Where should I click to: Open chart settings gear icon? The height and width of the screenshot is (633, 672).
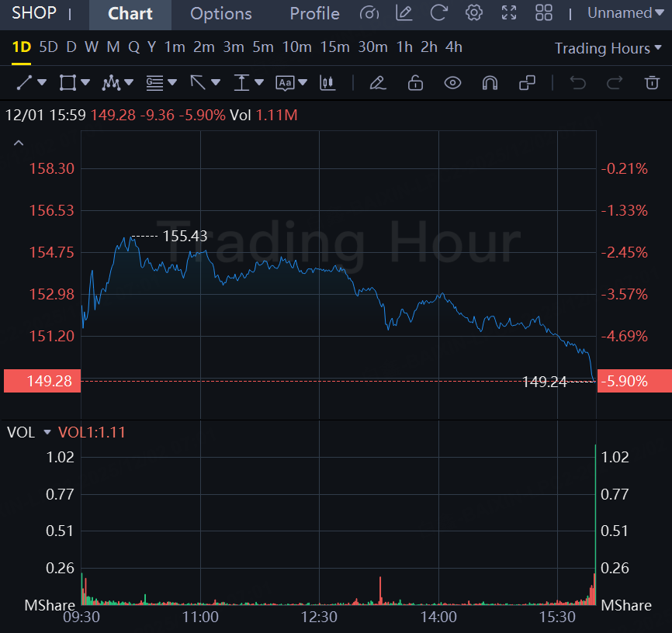(x=474, y=13)
